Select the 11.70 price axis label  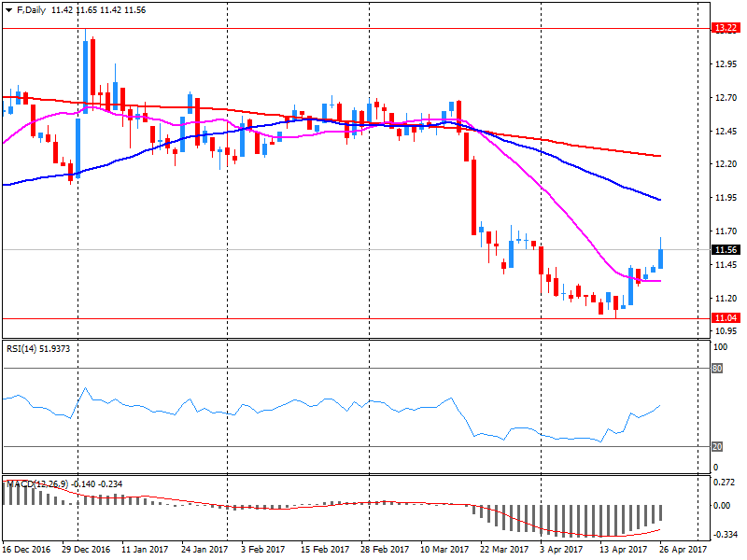pyautogui.click(x=726, y=231)
